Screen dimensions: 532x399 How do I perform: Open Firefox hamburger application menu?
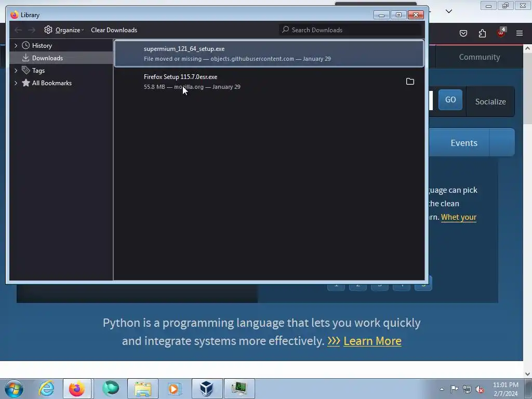[520, 33]
